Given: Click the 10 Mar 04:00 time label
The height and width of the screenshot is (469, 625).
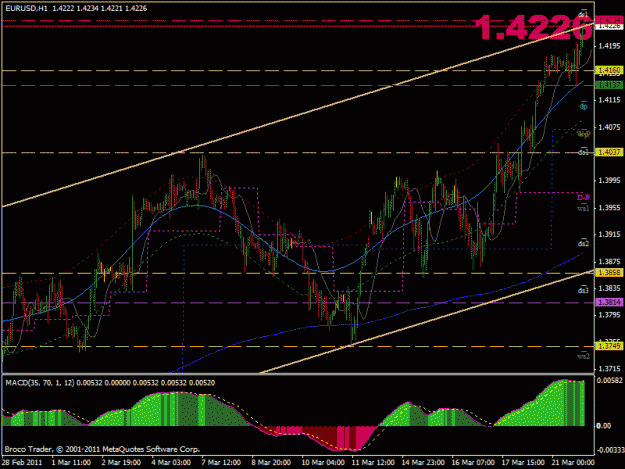Looking at the screenshot, I should tap(323, 463).
